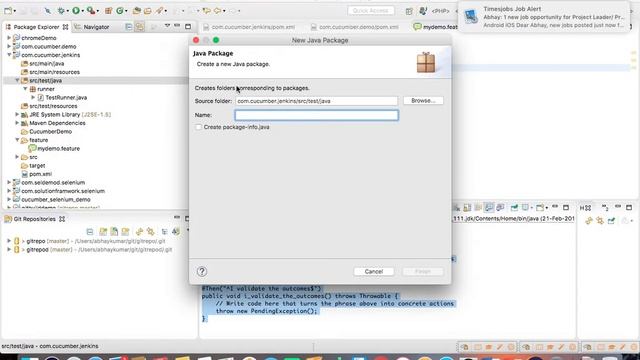
Task: Click the Browse... button
Action: click(x=423, y=100)
